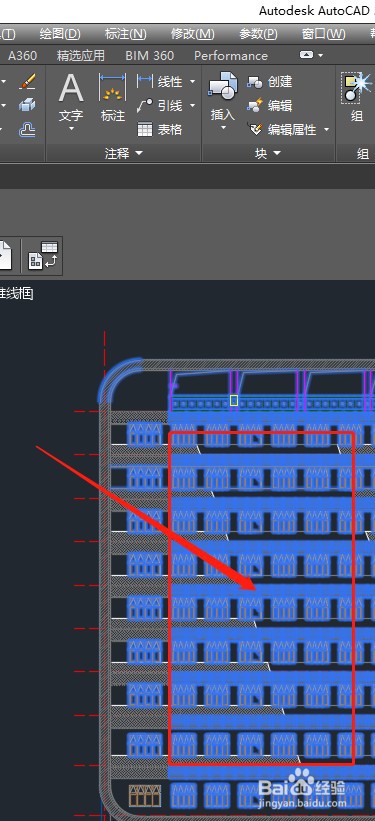Select the pencil erase icon in the ribbon
The width and height of the screenshot is (375, 821).
(27, 82)
